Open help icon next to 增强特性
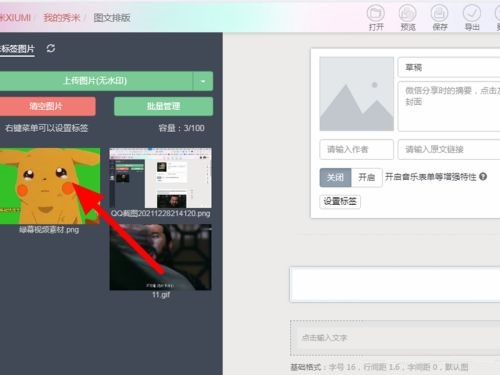The image size is (500, 375). pyautogui.click(x=483, y=177)
